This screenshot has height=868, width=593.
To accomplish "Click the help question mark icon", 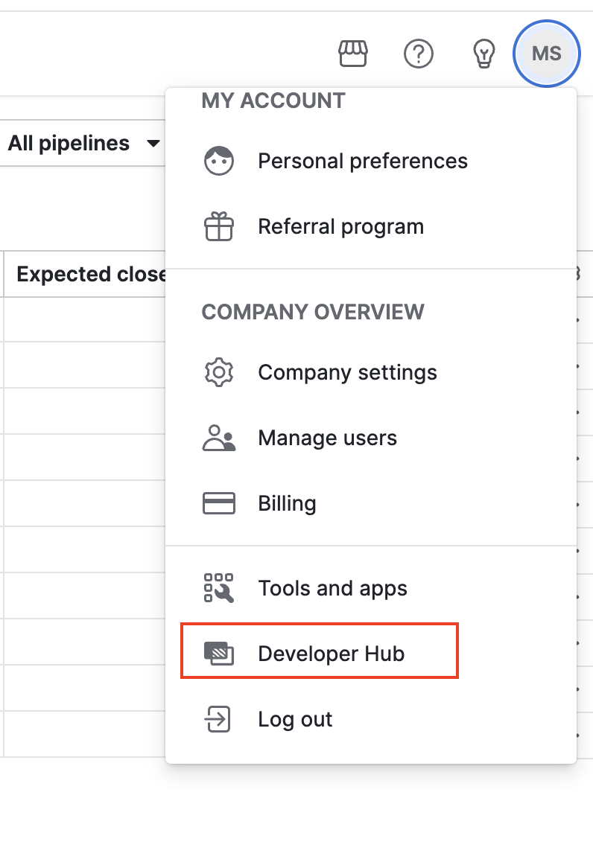I will pyautogui.click(x=419, y=54).
